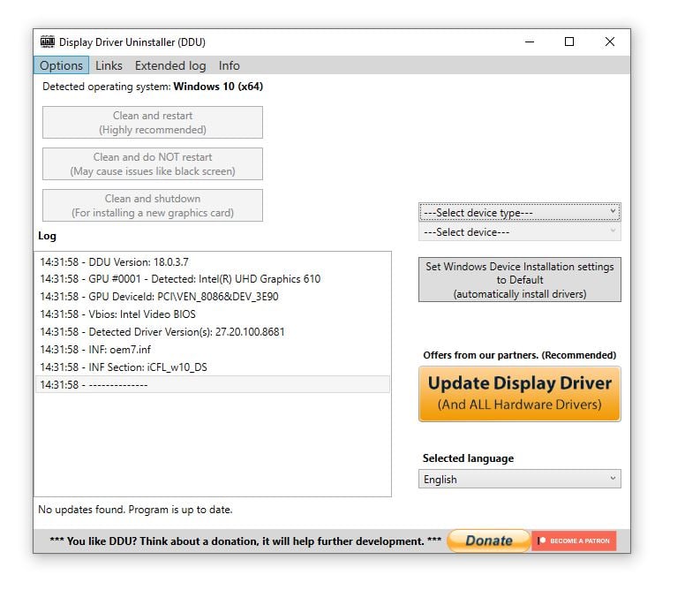The image size is (700, 590).
Task: Minimize the DDU window
Action: click(x=530, y=42)
